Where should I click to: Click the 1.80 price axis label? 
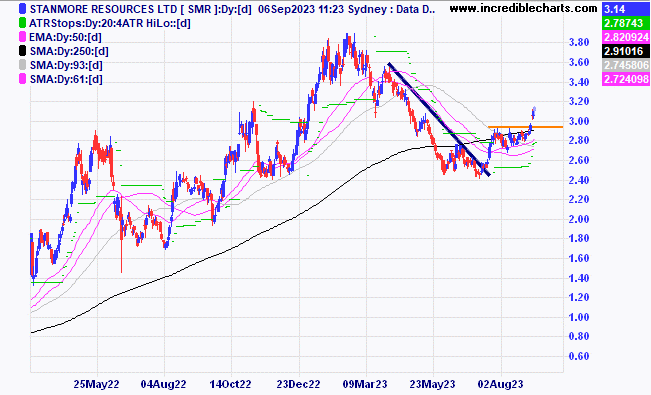[579, 238]
